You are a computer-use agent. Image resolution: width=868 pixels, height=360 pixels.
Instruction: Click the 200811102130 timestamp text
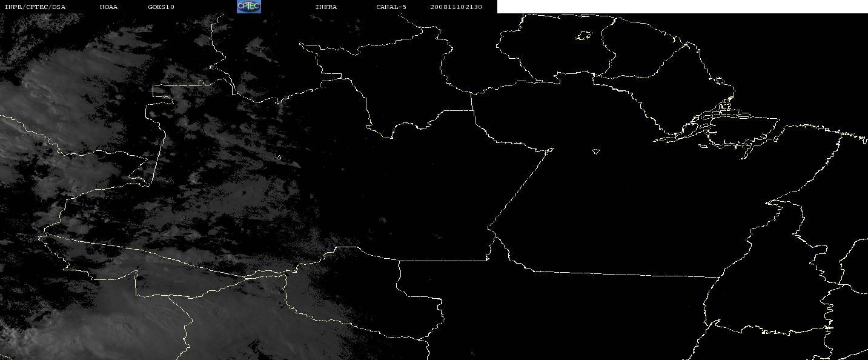pyautogui.click(x=456, y=7)
